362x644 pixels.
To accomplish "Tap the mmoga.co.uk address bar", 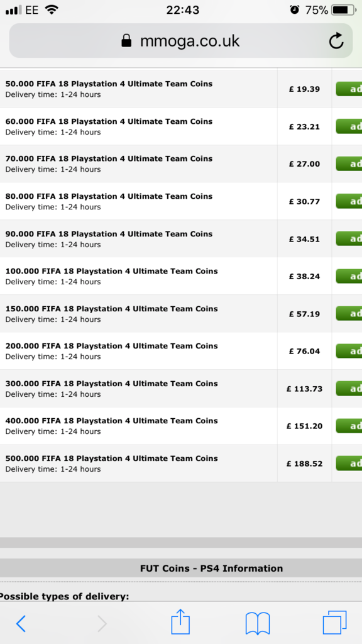I will [181, 41].
